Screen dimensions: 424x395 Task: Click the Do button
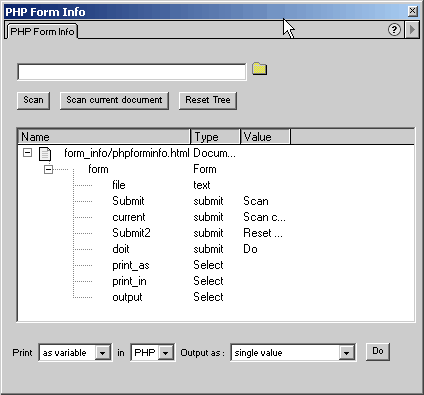tap(378, 351)
